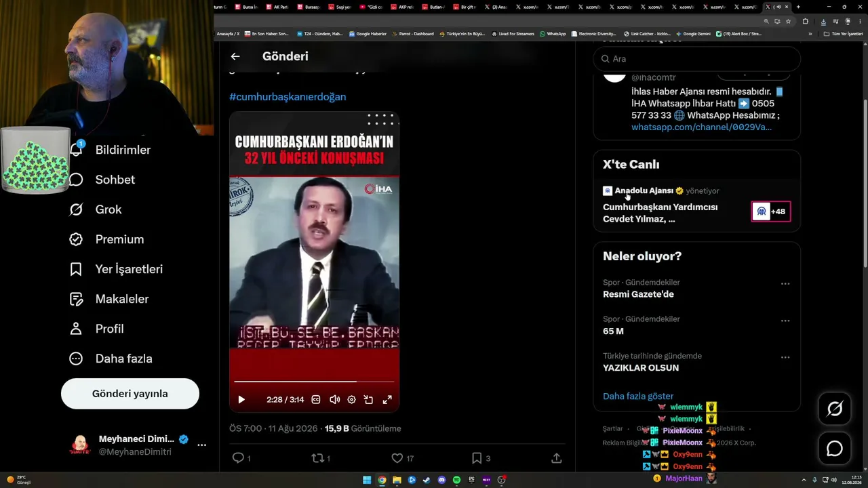Open Profil in the sidebar
The height and width of the screenshot is (488, 868).
[x=96, y=329]
